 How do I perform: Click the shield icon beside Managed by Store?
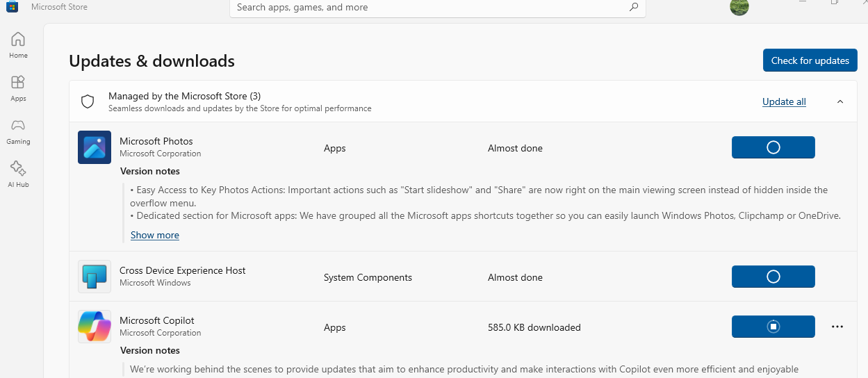(x=88, y=101)
